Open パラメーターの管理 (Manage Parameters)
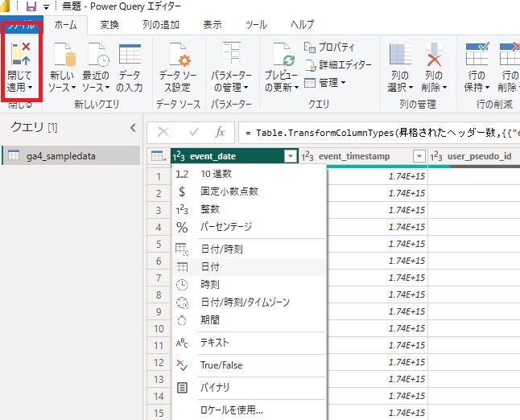The image size is (520, 420). 231,68
